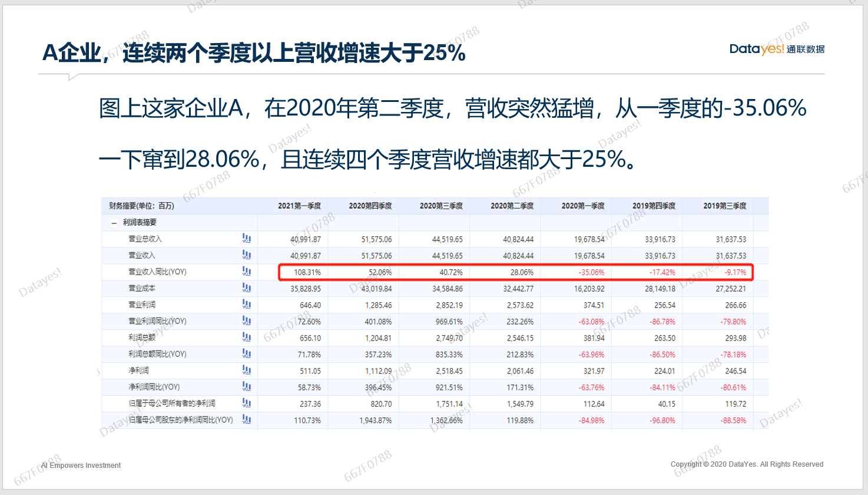Collapse the 利润表摘要 section
Screen dimensions: 868x495
click(114, 223)
